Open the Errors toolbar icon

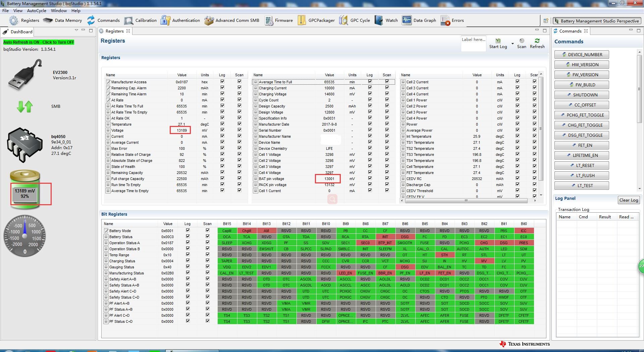(x=445, y=20)
